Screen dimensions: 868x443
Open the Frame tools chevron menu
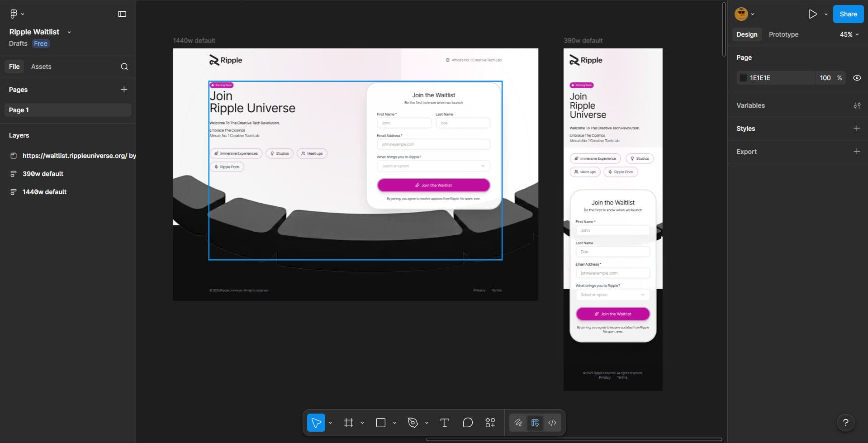(x=362, y=423)
